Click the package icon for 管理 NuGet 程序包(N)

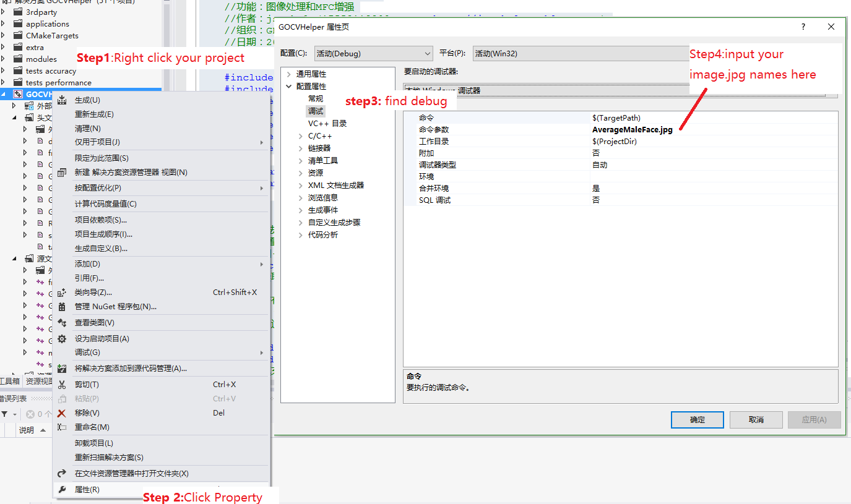point(62,307)
